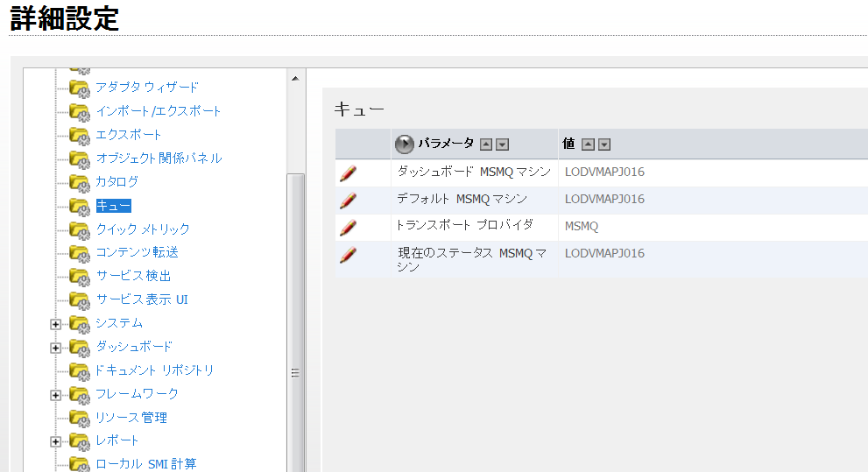Screen dimensions: 868x472
Task: Expand the フレームワーク tree node
Action: pyautogui.click(x=55, y=395)
